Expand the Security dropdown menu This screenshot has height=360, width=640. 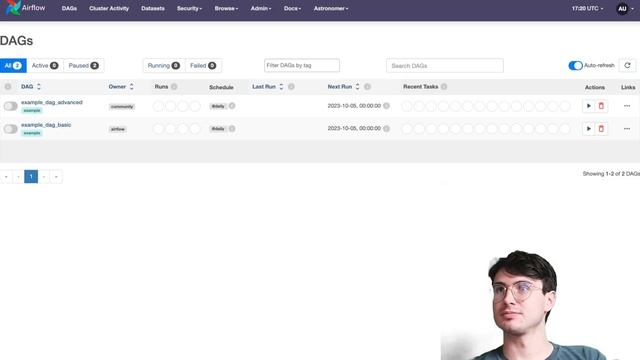pos(189,8)
